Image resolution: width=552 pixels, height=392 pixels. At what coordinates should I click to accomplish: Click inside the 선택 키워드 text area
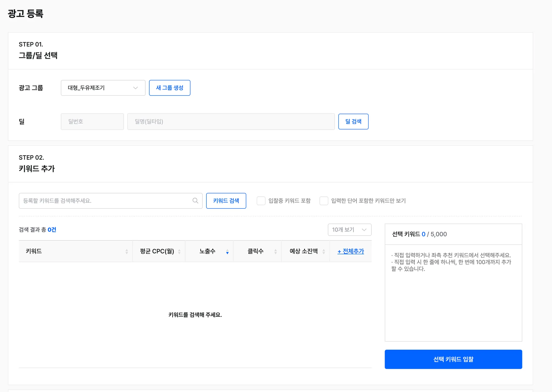(x=453, y=305)
